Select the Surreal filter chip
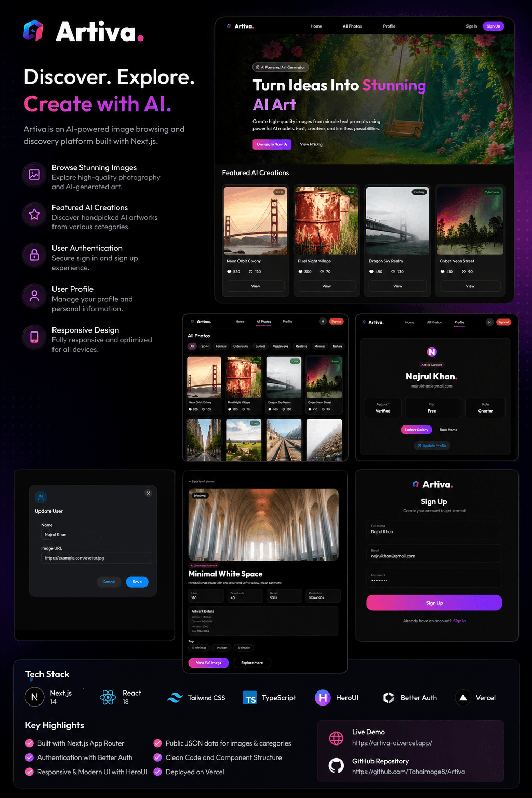The height and width of the screenshot is (798, 532). 260,346
